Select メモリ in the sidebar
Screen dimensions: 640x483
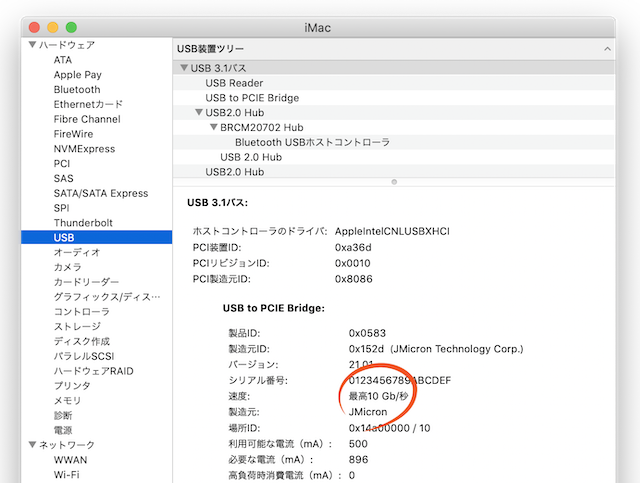67,401
